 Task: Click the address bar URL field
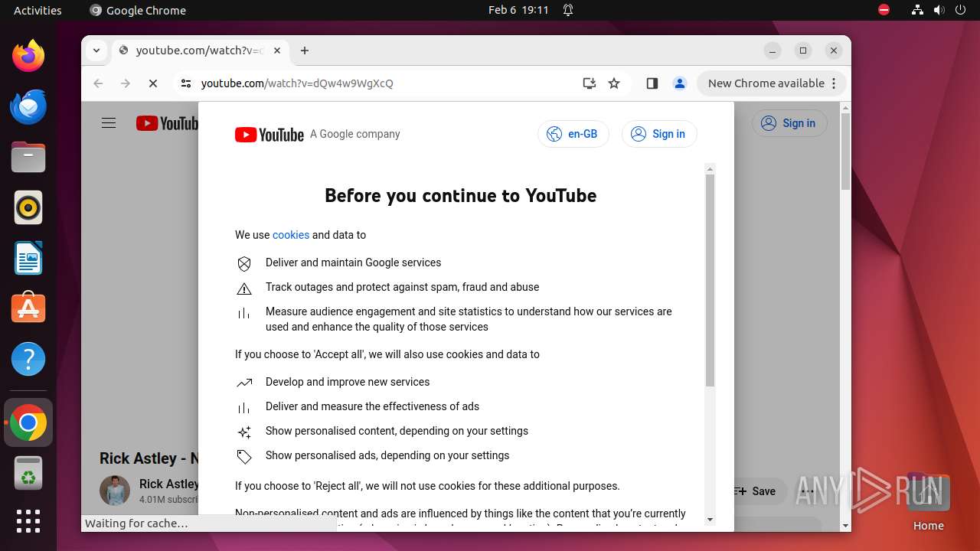click(383, 83)
